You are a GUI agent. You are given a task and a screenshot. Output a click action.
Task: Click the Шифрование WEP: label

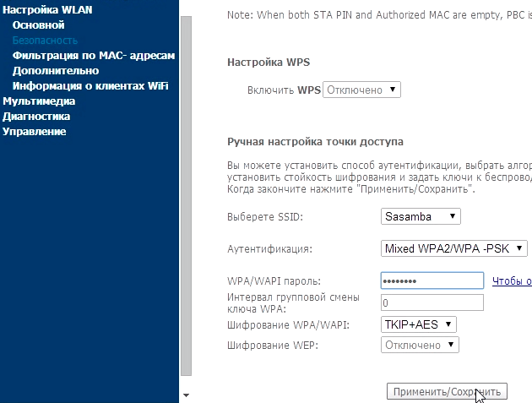[273, 346]
